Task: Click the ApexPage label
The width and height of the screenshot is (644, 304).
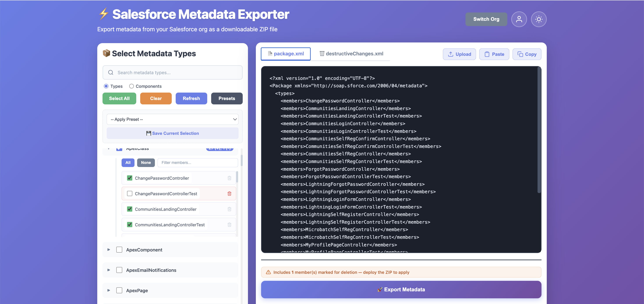Action: point(137,290)
